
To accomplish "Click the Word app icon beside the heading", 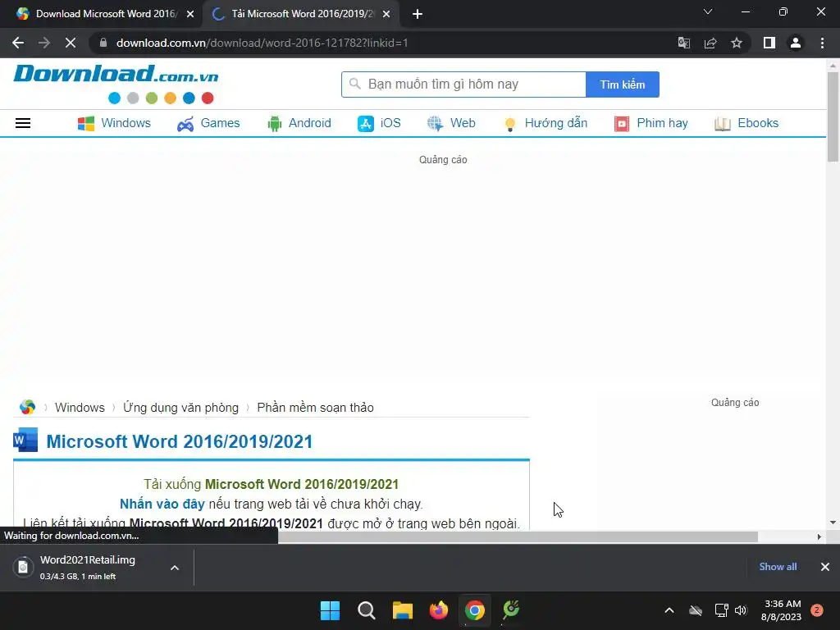I will (x=25, y=440).
